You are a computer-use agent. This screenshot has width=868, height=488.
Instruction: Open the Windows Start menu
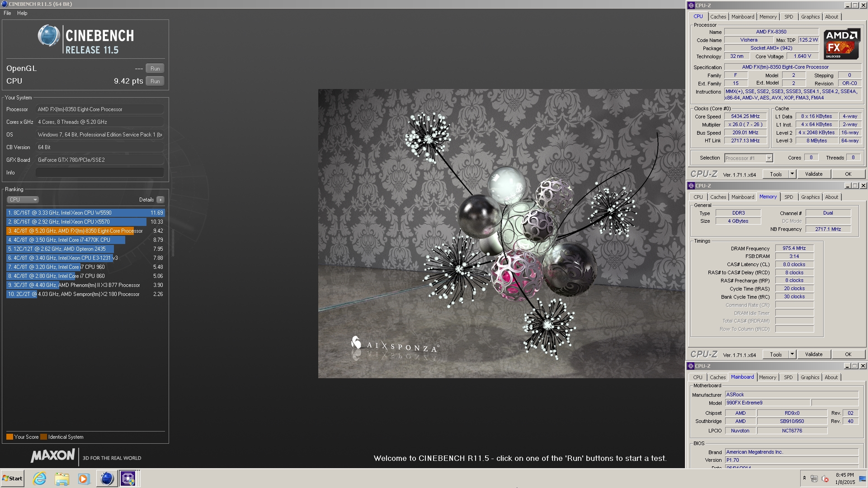click(12, 479)
